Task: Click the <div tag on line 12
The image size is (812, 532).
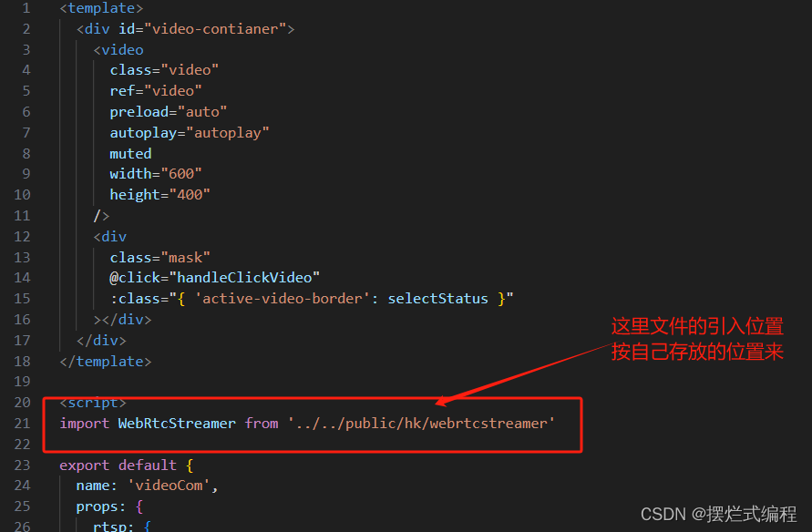Action: click(x=109, y=237)
